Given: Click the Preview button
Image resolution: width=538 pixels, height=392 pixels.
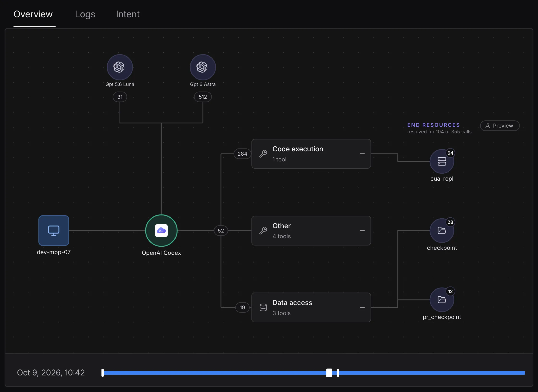Looking at the screenshot, I should coord(500,126).
